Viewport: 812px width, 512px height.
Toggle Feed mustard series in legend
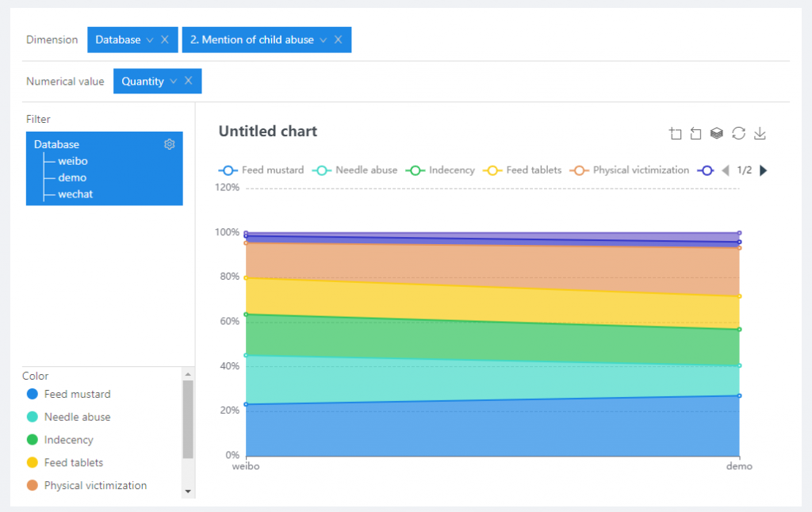click(x=262, y=170)
